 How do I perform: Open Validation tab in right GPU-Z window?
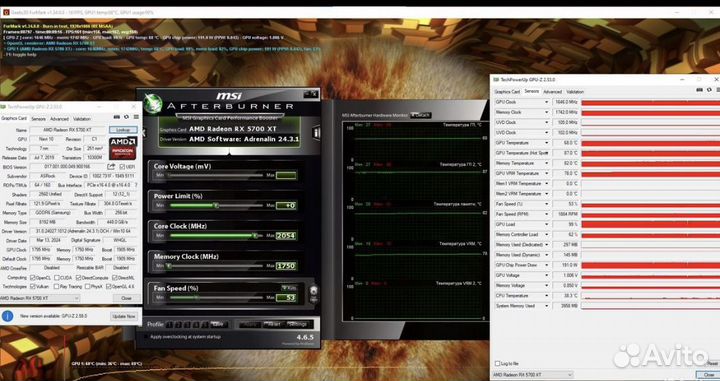[x=575, y=92]
